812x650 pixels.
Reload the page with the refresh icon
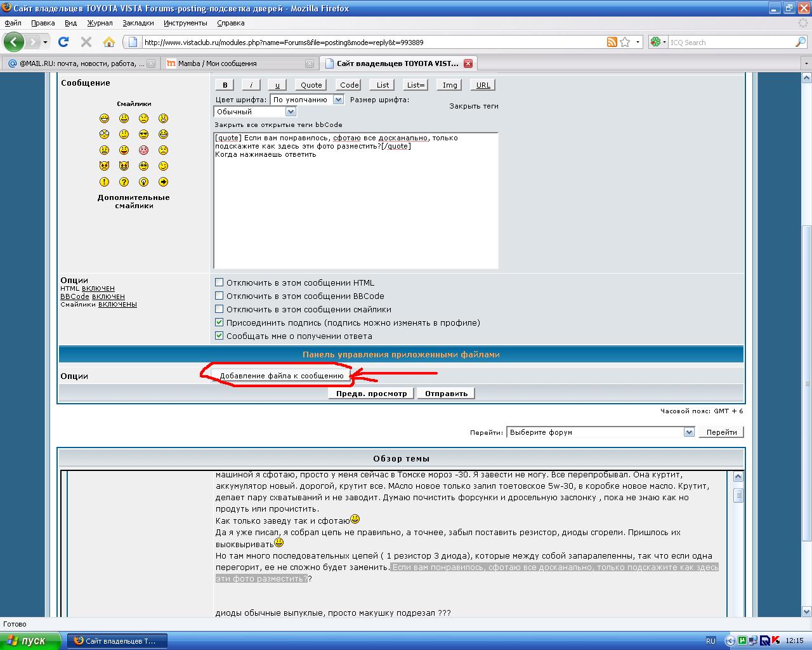click(63, 43)
